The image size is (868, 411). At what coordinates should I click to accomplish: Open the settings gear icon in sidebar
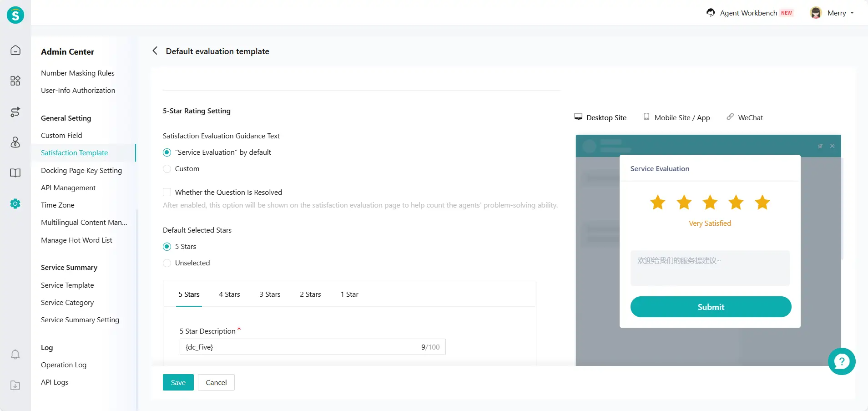tap(15, 204)
